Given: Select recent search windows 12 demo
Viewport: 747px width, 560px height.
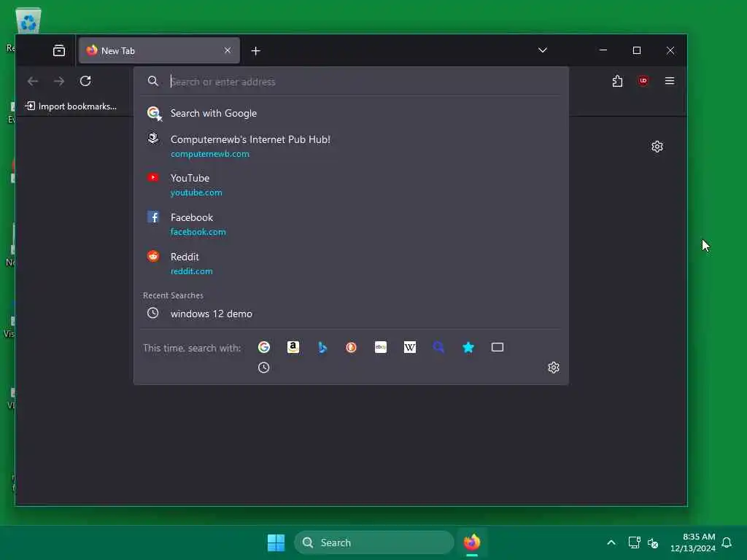Looking at the screenshot, I should click(351, 314).
